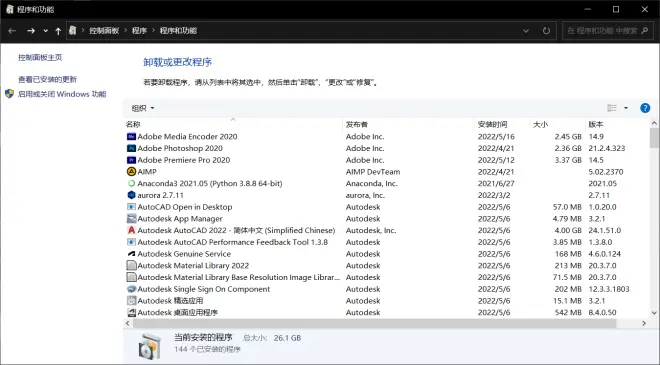Screen dimensions: 660x365
Task: Open the 组织 dropdown menu
Action: point(143,108)
